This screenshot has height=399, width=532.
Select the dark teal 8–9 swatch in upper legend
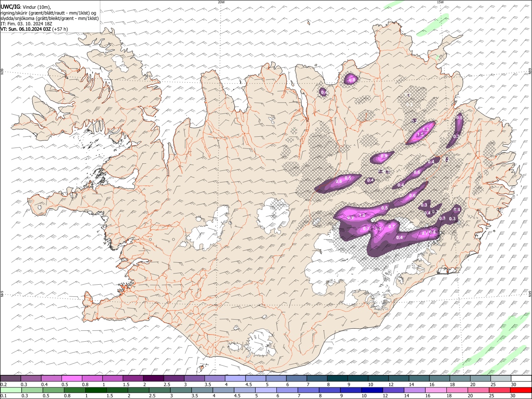337,378
